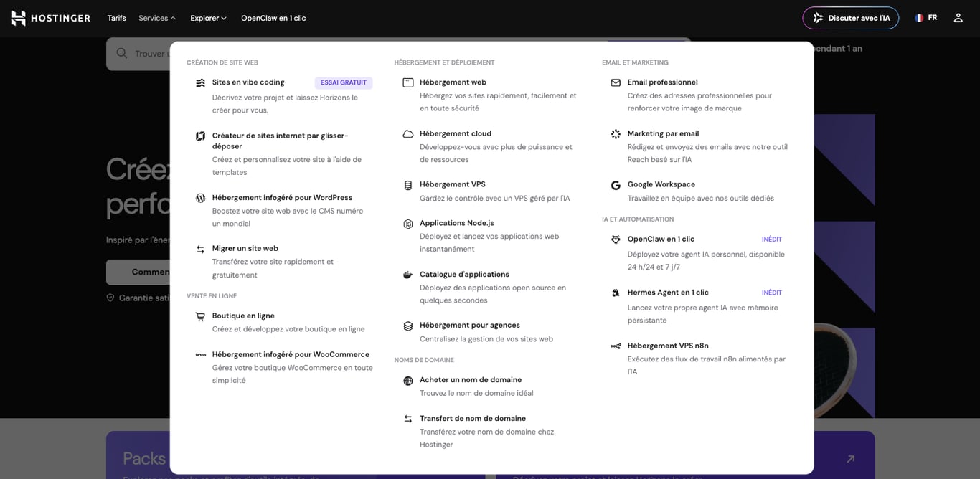Click the Hostinger logo icon

click(x=19, y=18)
